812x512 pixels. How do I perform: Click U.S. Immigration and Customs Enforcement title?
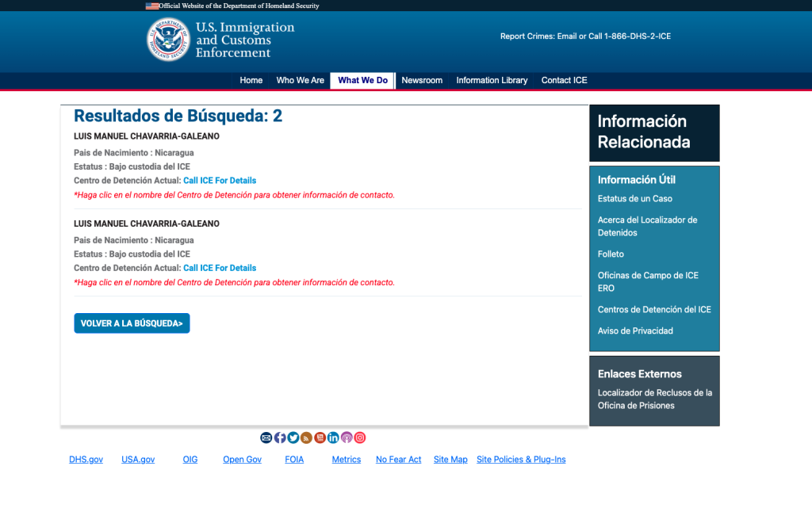coord(245,40)
